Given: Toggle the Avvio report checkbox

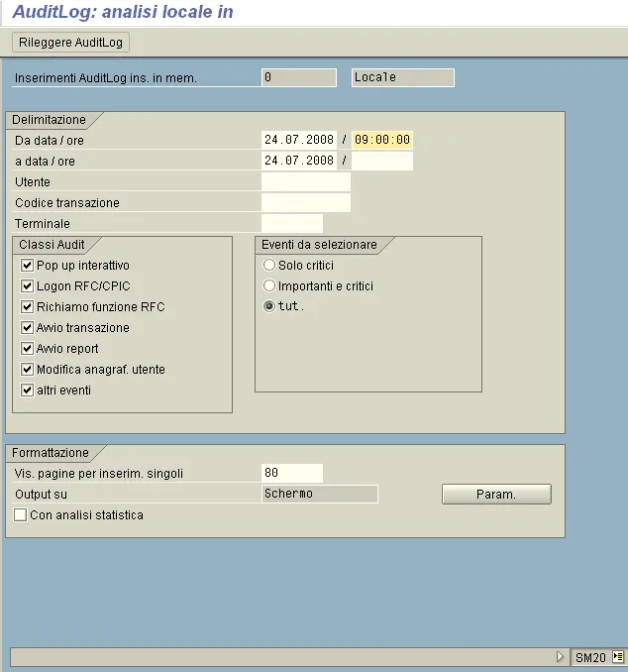Looking at the screenshot, I should click(28, 349).
